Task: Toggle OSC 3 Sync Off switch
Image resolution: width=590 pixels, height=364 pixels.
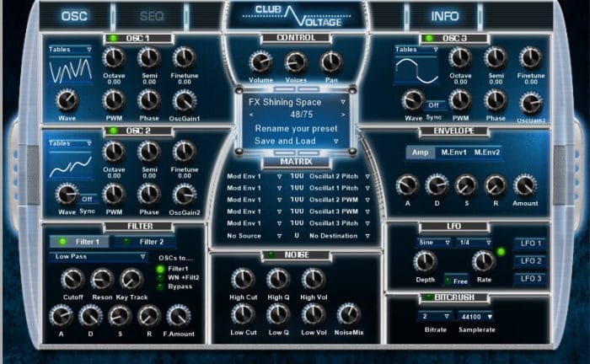Action: [433, 105]
